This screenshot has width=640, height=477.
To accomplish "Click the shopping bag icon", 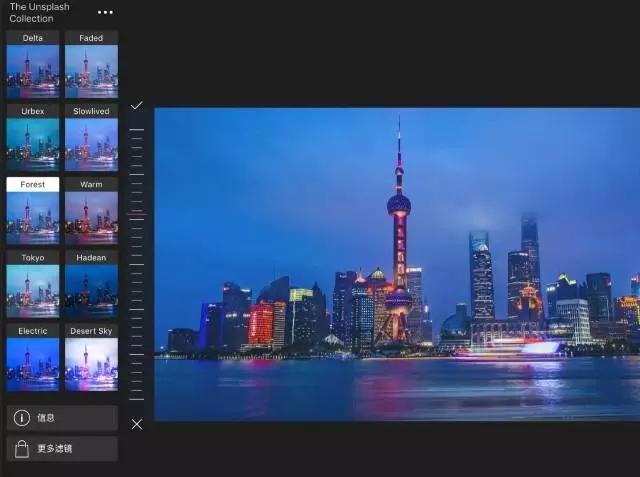I will [x=22, y=449].
